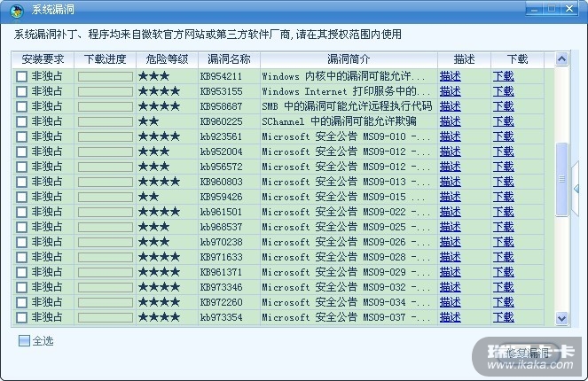Select the KB958687 checkbox
The height and width of the screenshot is (381, 588).
pos(22,106)
